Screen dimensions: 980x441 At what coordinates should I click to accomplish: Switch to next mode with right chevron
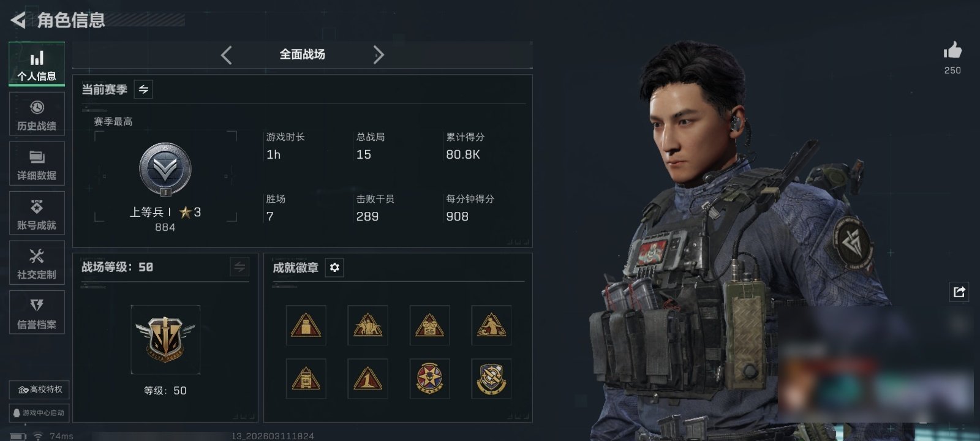point(379,55)
